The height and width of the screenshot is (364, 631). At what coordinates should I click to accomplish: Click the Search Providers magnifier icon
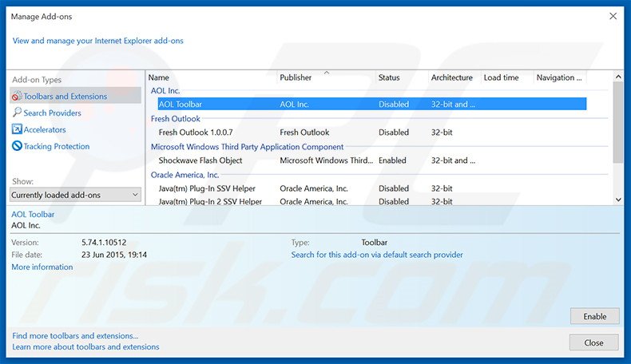(x=17, y=113)
